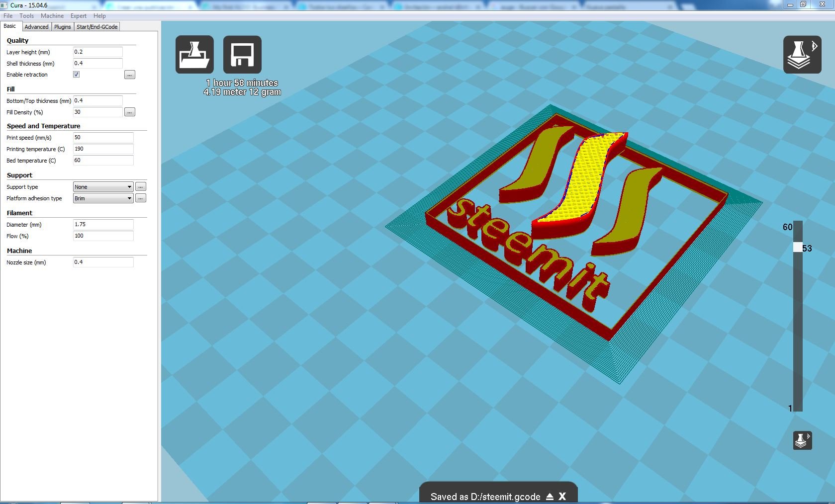Open Support type settings ellipsis button
Image resolution: width=835 pixels, height=504 pixels.
click(x=141, y=187)
